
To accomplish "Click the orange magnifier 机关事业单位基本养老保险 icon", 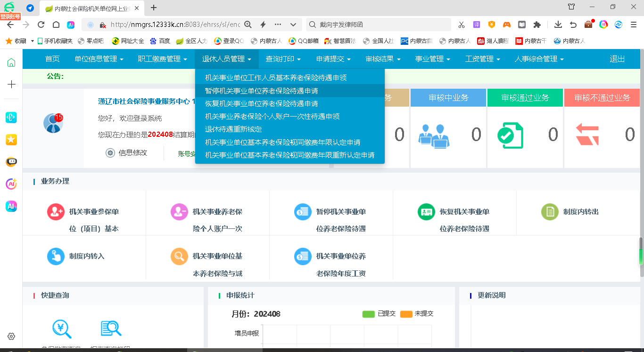I will [x=179, y=256].
